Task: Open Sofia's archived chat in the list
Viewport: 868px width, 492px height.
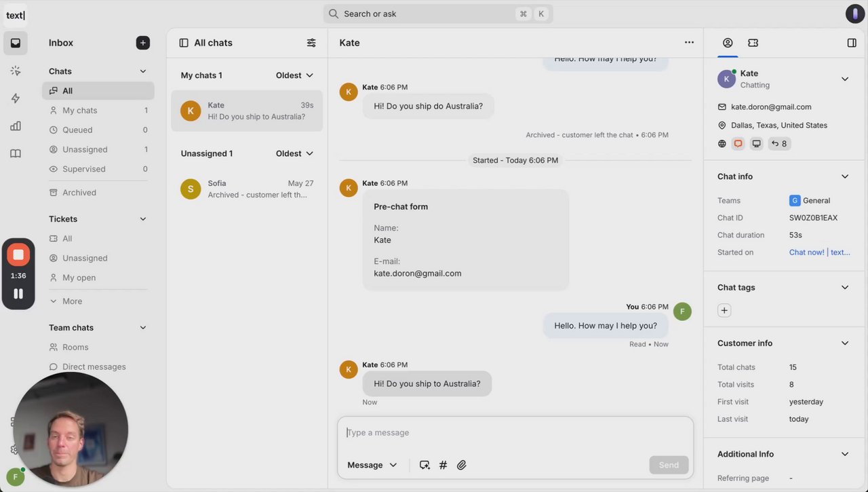Action: coord(247,189)
